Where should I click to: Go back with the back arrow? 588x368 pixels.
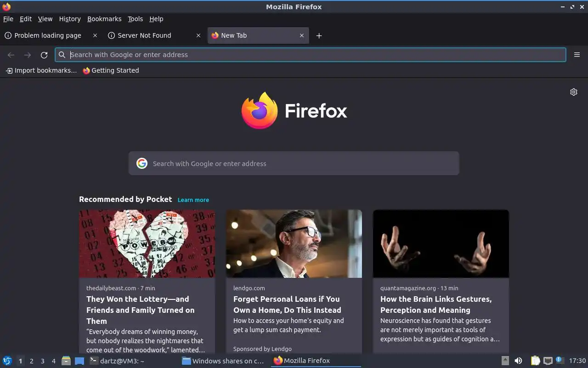point(11,55)
